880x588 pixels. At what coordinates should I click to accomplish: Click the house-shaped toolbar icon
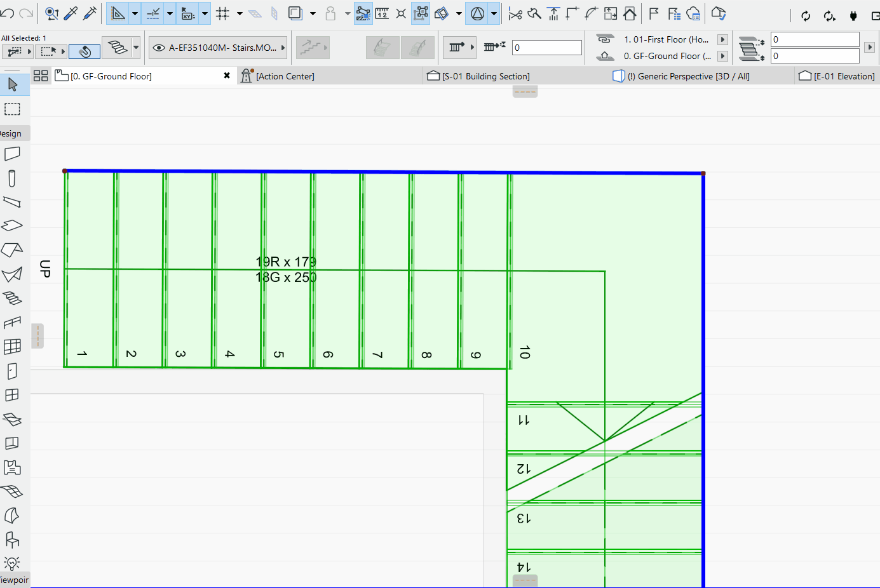pyautogui.click(x=630, y=13)
